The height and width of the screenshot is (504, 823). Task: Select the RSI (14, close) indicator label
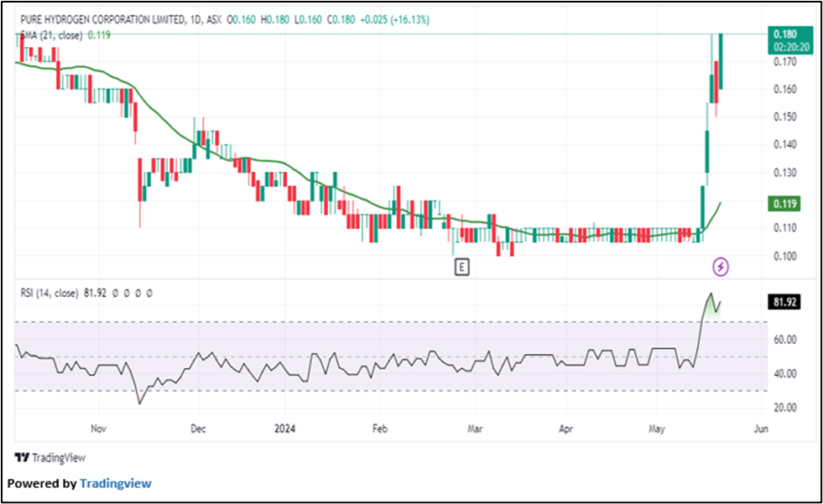pyautogui.click(x=49, y=294)
